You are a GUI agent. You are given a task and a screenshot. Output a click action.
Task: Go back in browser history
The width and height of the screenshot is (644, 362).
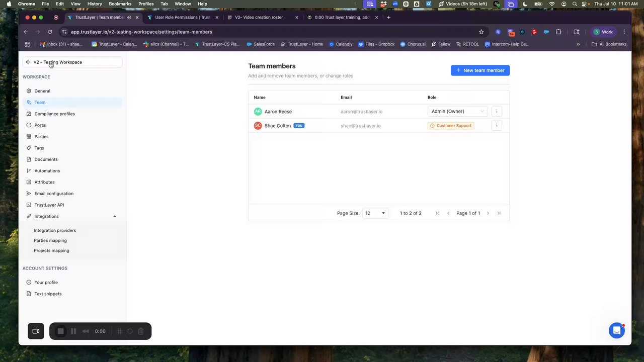(26, 32)
